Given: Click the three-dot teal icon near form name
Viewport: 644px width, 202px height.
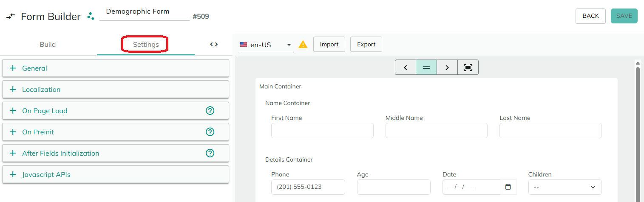Looking at the screenshot, I should tap(91, 16).
